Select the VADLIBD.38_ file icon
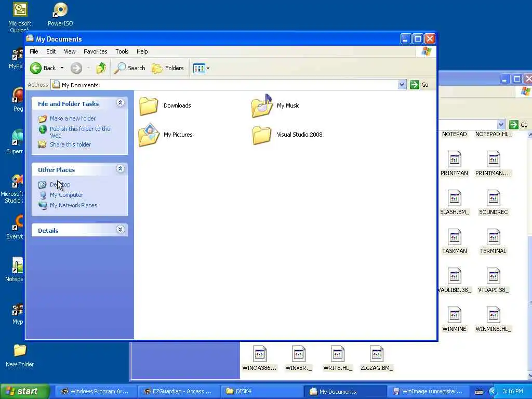 [x=454, y=276]
